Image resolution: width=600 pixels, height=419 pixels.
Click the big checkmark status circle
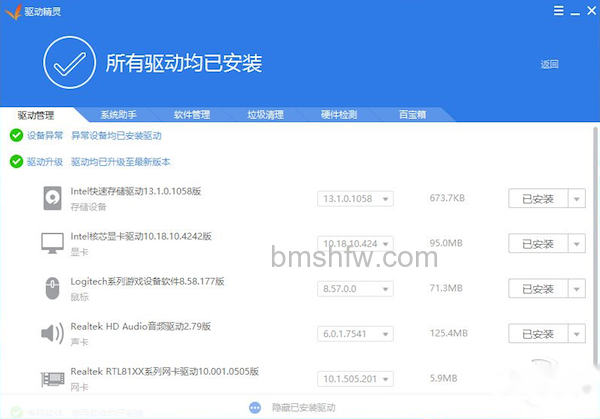pos(69,62)
